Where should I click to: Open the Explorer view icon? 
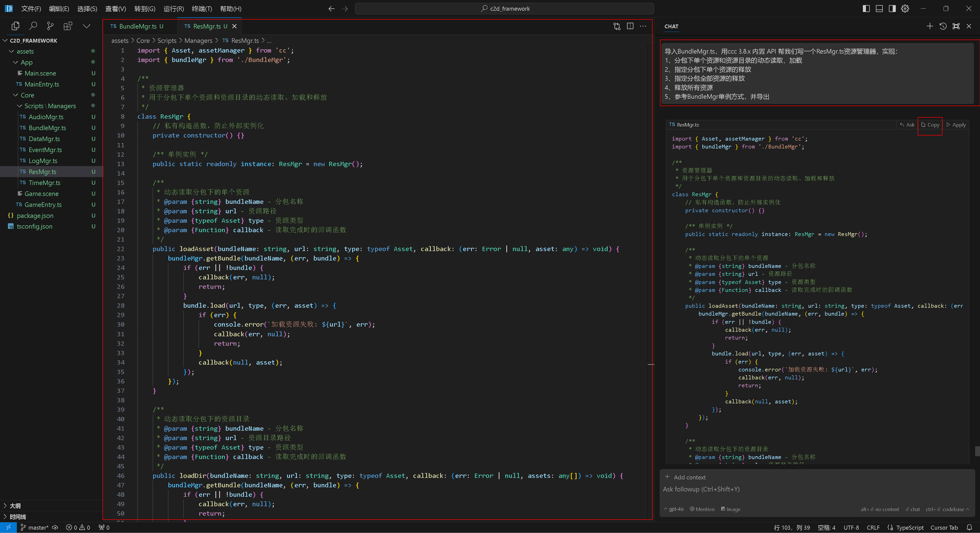pyautogui.click(x=16, y=26)
